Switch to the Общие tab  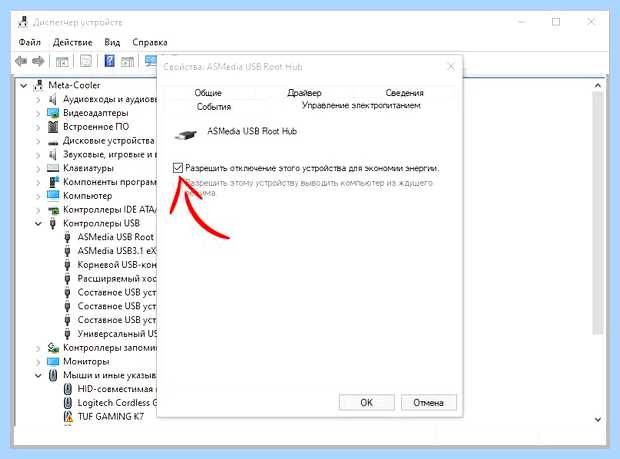(x=208, y=93)
